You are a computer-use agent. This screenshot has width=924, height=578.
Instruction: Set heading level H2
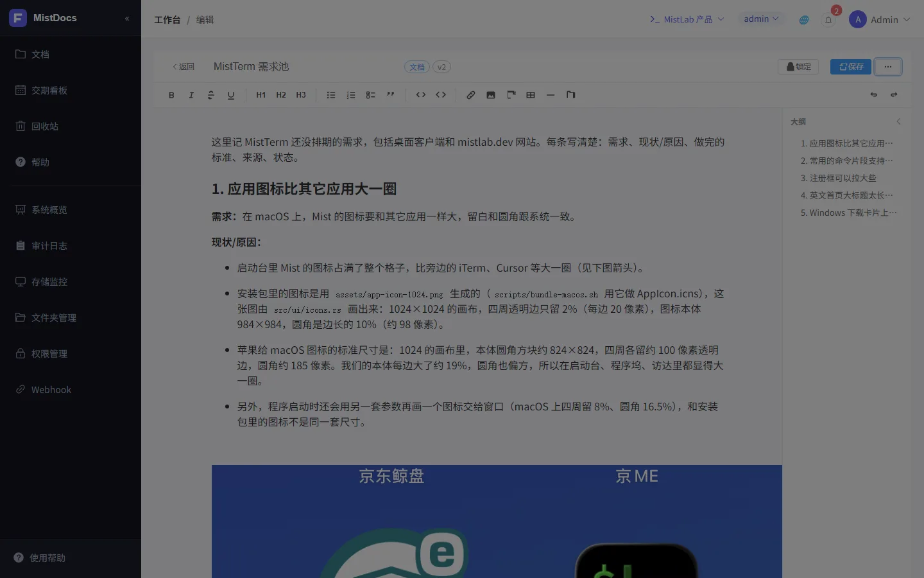point(281,95)
